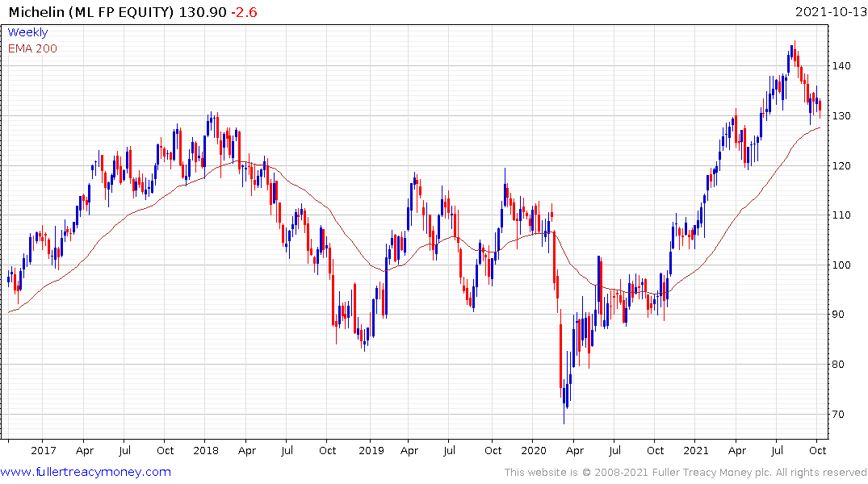Click the price change '-2.6'
The width and height of the screenshot is (868, 484).
(x=244, y=12)
